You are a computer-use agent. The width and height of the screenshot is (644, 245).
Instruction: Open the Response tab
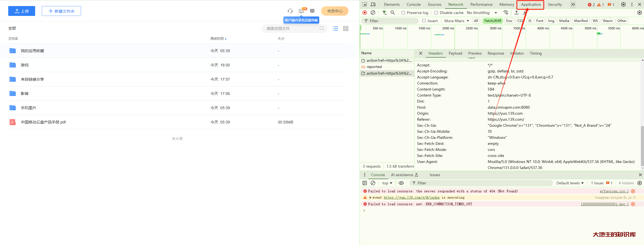coord(496,53)
